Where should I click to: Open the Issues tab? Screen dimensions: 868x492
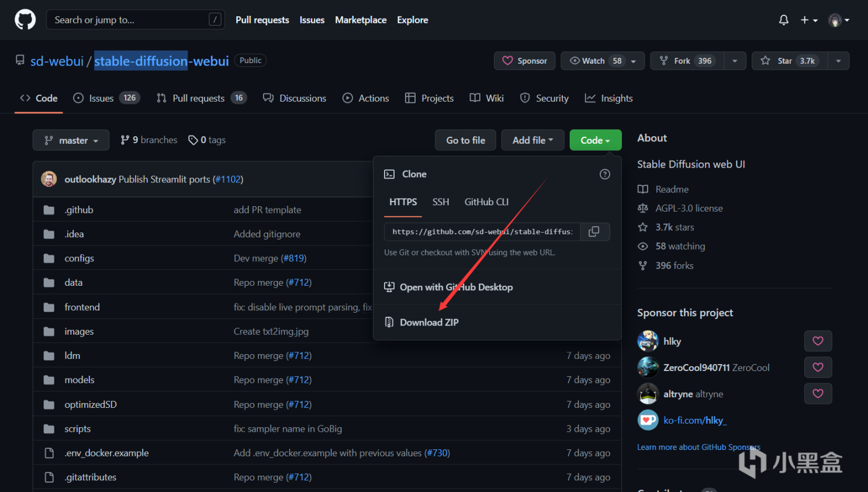click(106, 98)
